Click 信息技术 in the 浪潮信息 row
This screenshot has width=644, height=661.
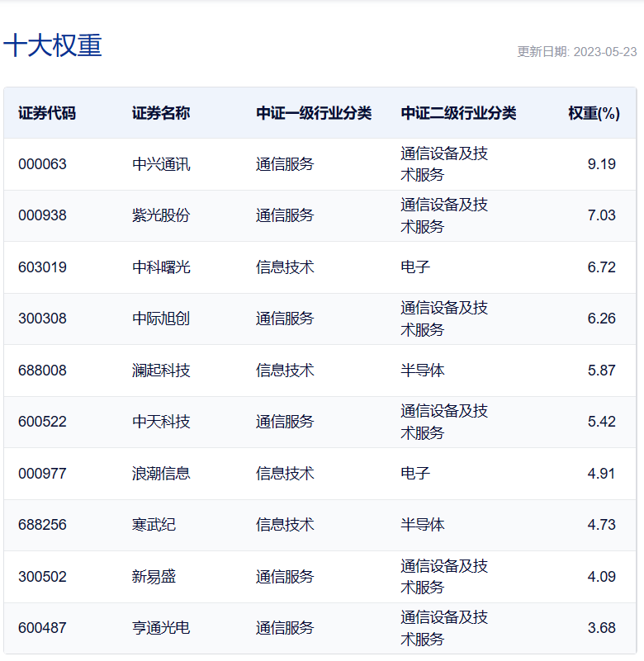point(285,474)
